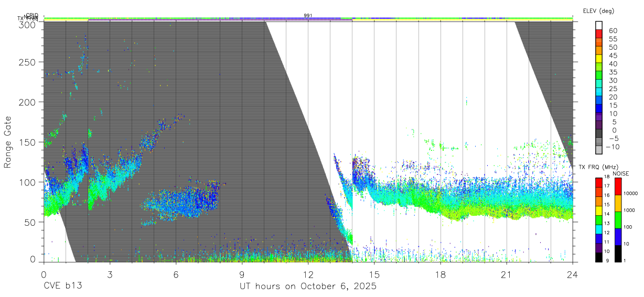Select the red ELEV swatch below 60

(x=599, y=34)
